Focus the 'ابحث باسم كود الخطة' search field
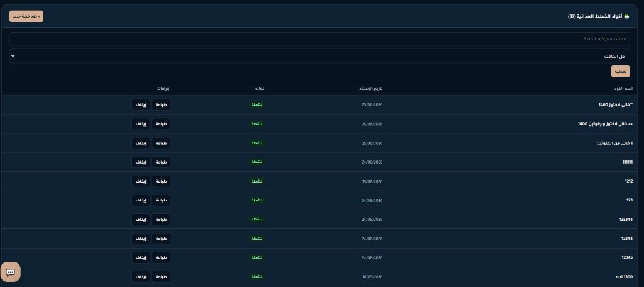 click(x=319, y=39)
